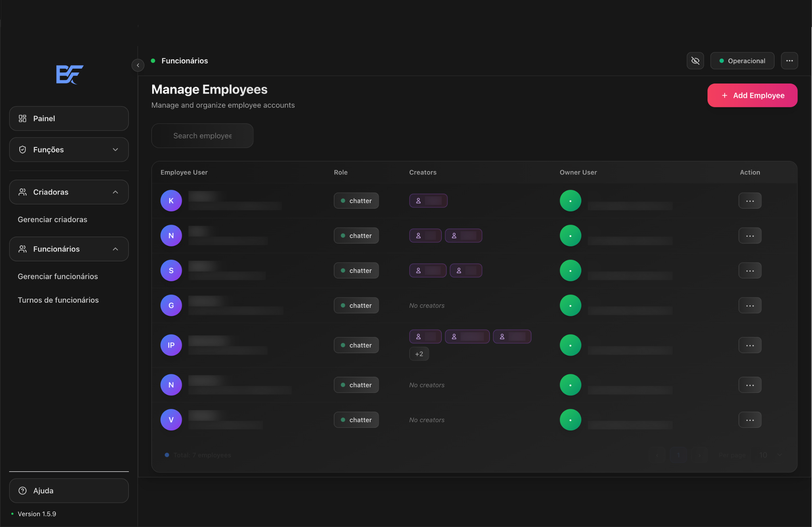
Task: Click the BF logo icon
Action: [69, 74]
